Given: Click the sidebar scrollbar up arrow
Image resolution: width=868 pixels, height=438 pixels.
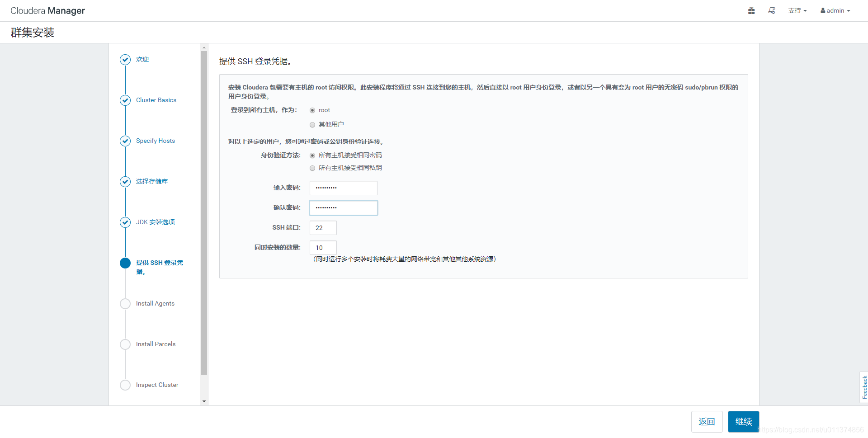Looking at the screenshot, I should pos(204,47).
